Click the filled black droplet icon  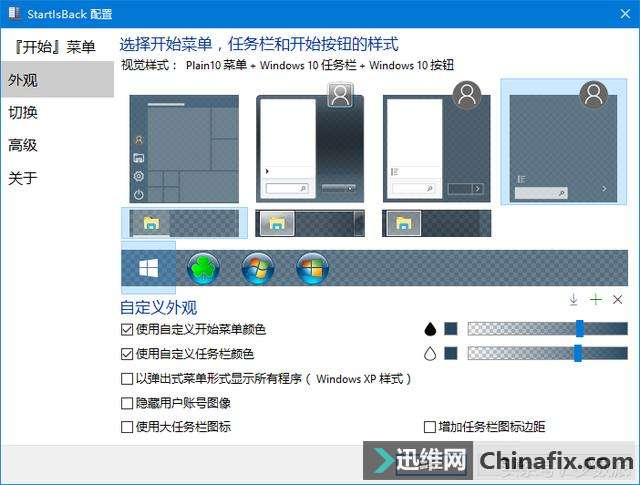430,329
